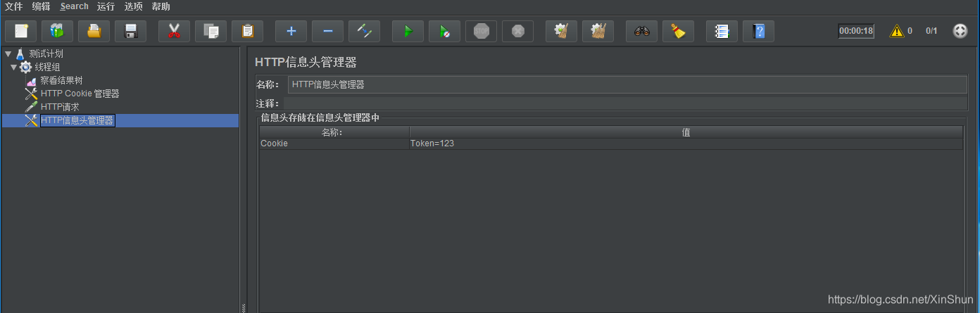Open the Function Helper list icon

(722, 31)
